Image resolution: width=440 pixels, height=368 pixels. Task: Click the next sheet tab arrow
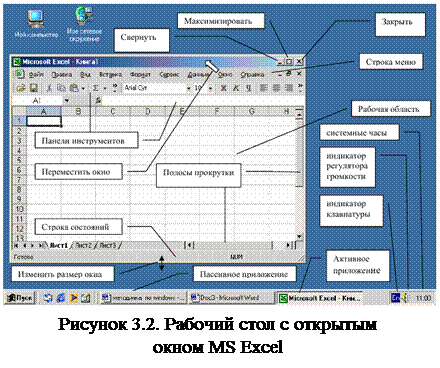33,245
